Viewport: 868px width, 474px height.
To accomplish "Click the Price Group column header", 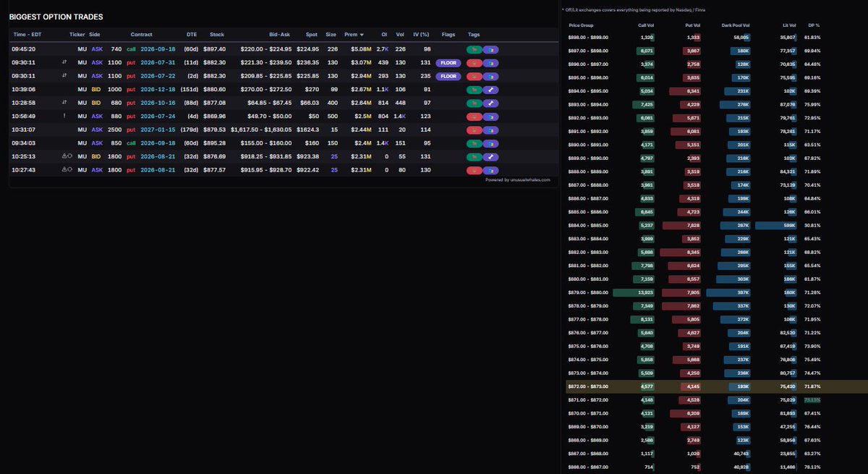I will click(x=581, y=25).
